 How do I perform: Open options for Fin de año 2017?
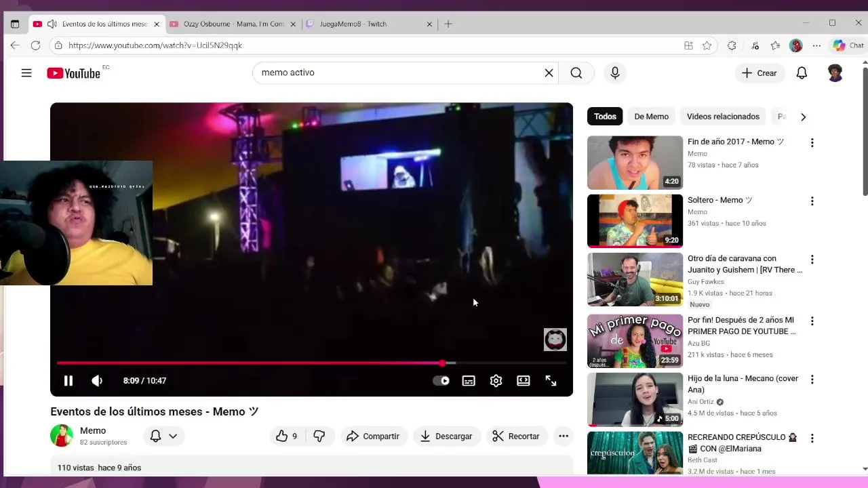(812, 142)
